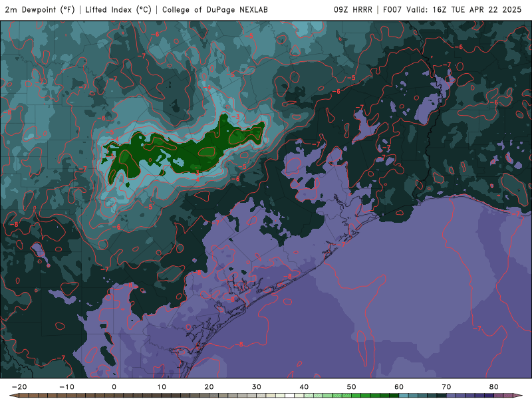Click the right arrow tip of the colorbar
Image resolution: width=532 pixels, height=399 pixels.
coord(519,396)
